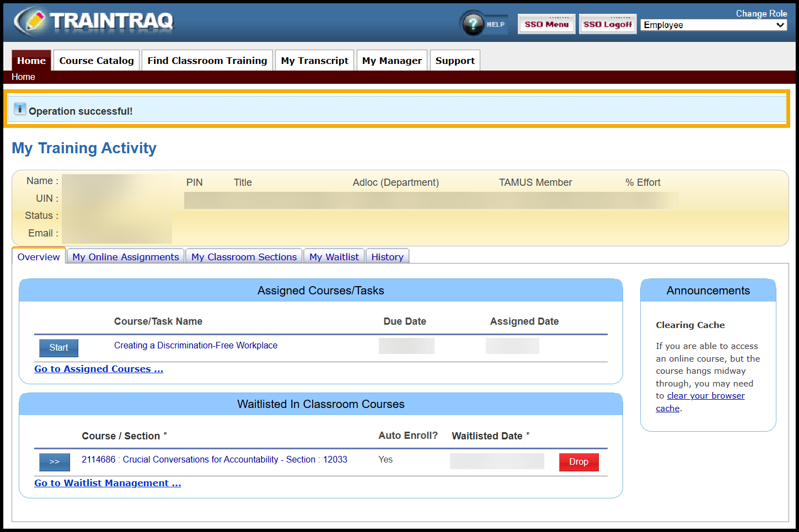
Task: Click the TrainTraq logo
Action: click(x=94, y=21)
